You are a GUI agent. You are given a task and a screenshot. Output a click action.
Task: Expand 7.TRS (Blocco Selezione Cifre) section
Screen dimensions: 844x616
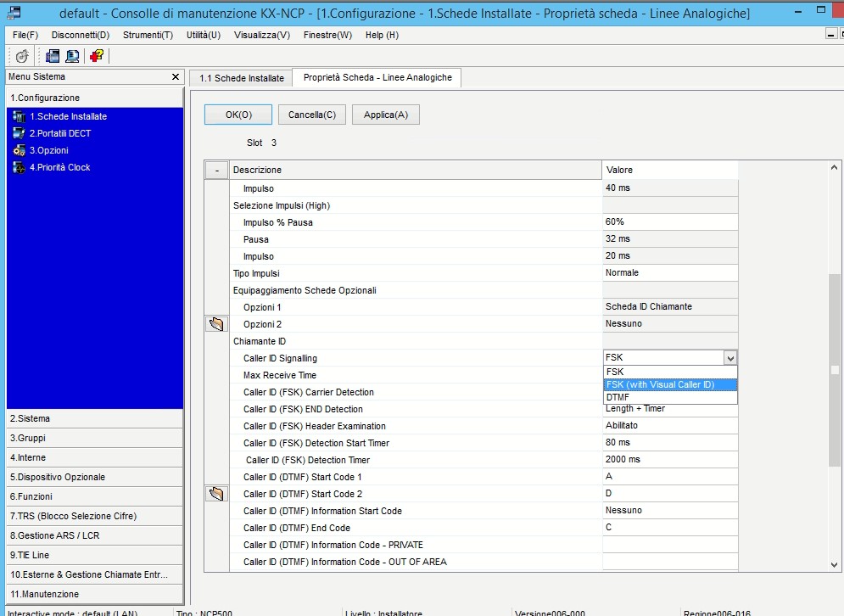(95, 516)
